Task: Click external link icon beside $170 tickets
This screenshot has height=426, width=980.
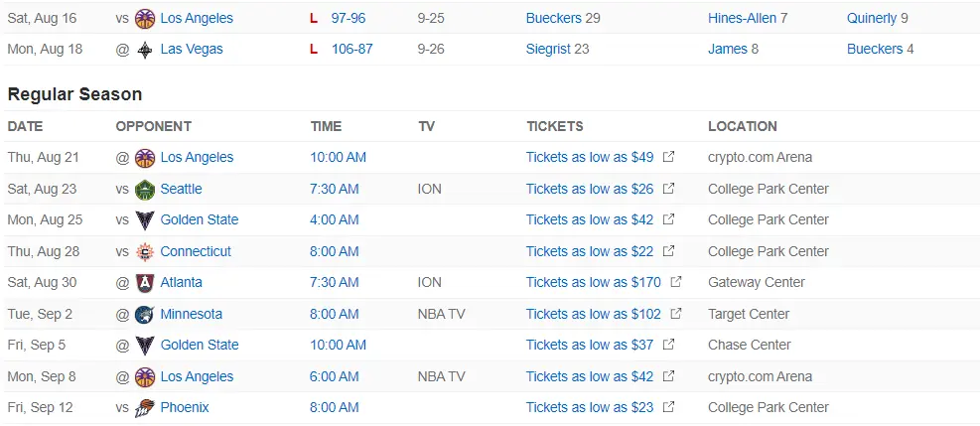Action: tap(676, 282)
